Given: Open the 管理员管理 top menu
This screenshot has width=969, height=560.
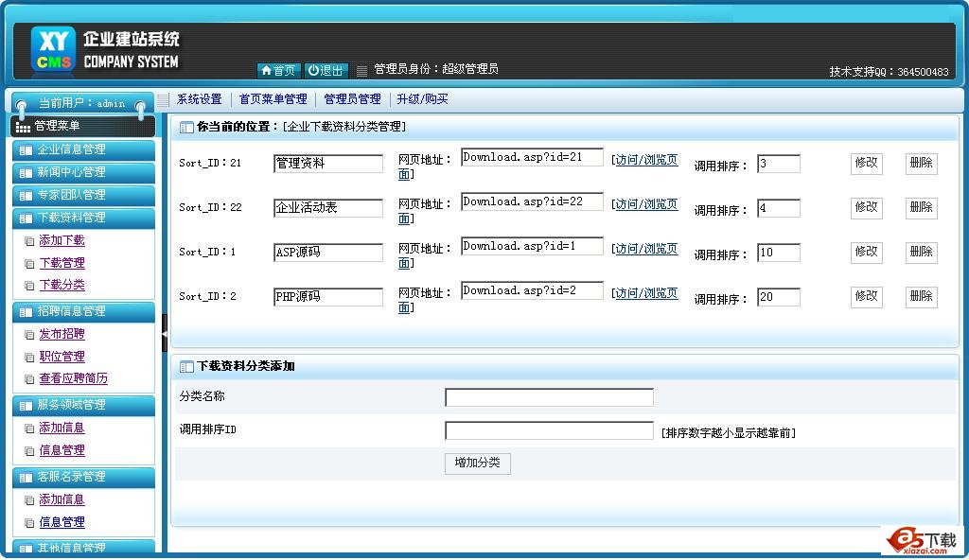Looking at the screenshot, I should coord(352,99).
